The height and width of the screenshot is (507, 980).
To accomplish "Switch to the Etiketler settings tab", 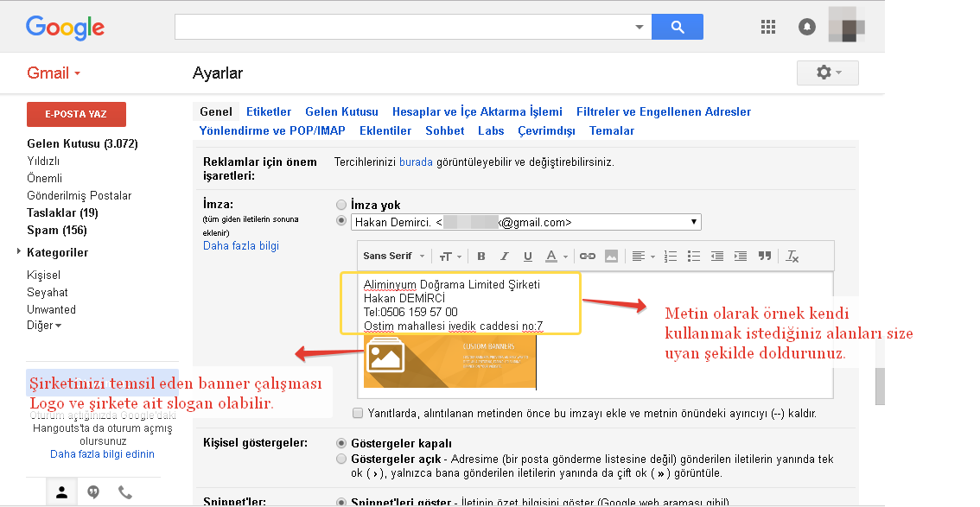I will 269,111.
